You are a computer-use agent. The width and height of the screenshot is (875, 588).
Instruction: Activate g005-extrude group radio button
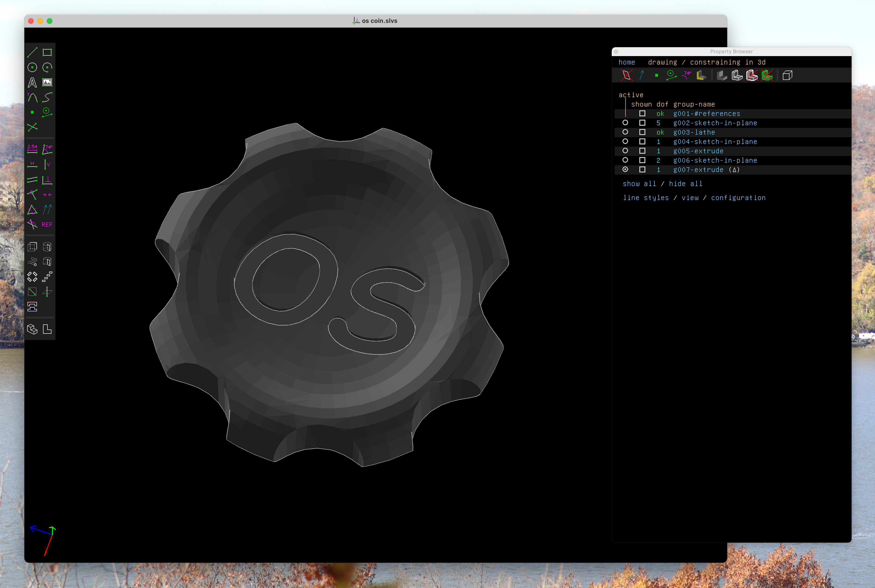pyautogui.click(x=625, y=151)
